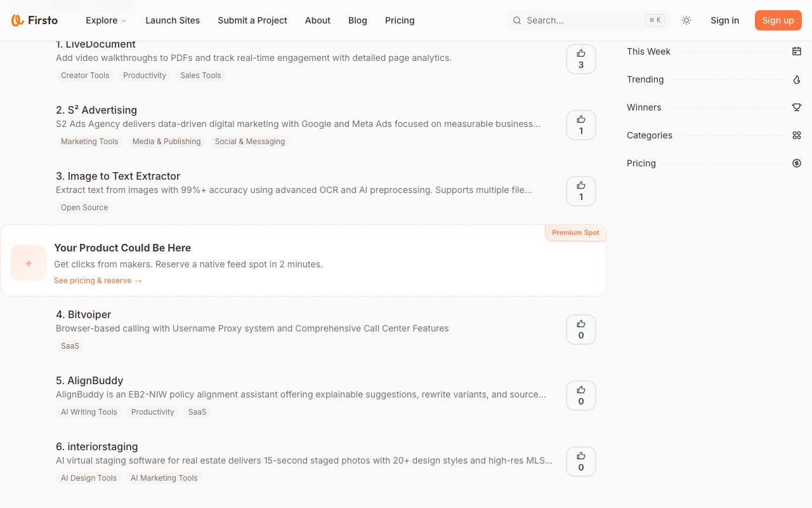
Task: Upvote interiorstaging with the thumbs-up button
Action: click(581, 462)
